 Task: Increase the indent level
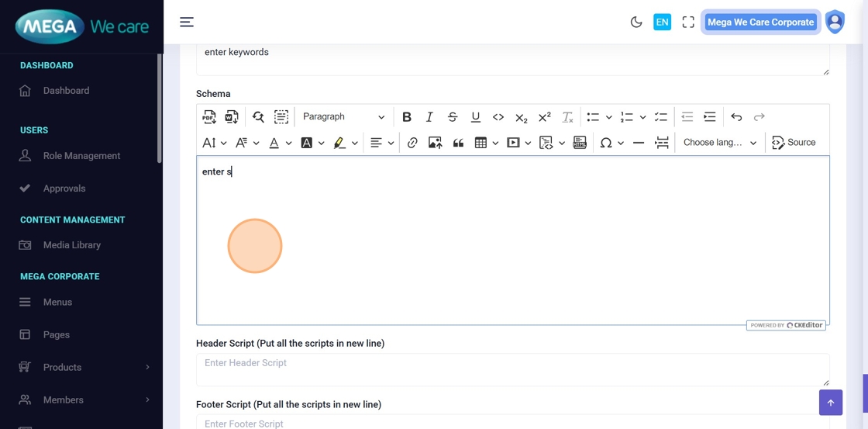pyautogui.click(x=709, y=117)
